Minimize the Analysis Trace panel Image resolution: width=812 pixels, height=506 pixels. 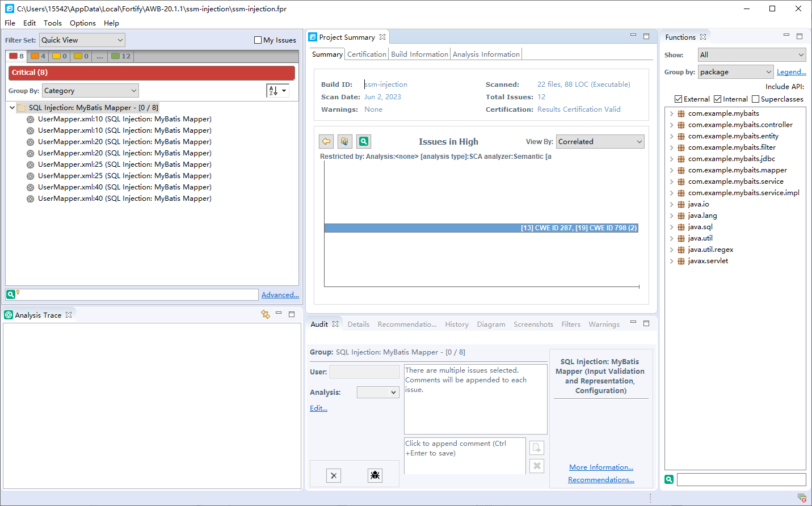click(x=279, y=313)
